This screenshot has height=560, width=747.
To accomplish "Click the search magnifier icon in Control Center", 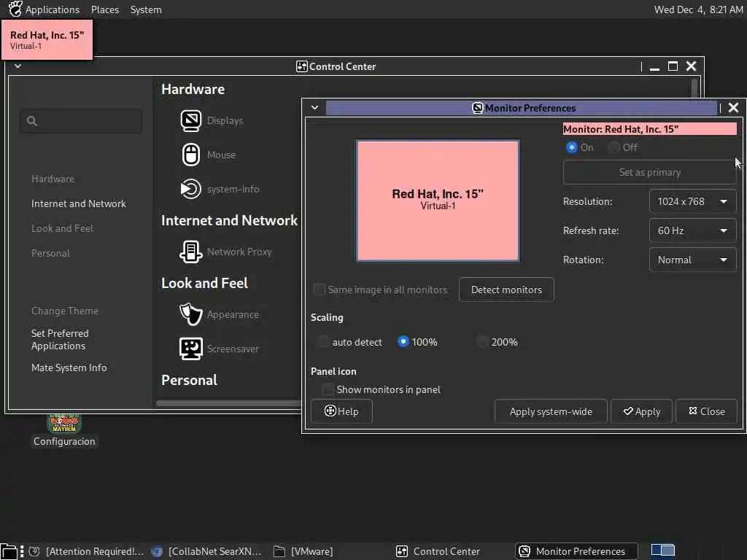I will [x=32, y=121].
